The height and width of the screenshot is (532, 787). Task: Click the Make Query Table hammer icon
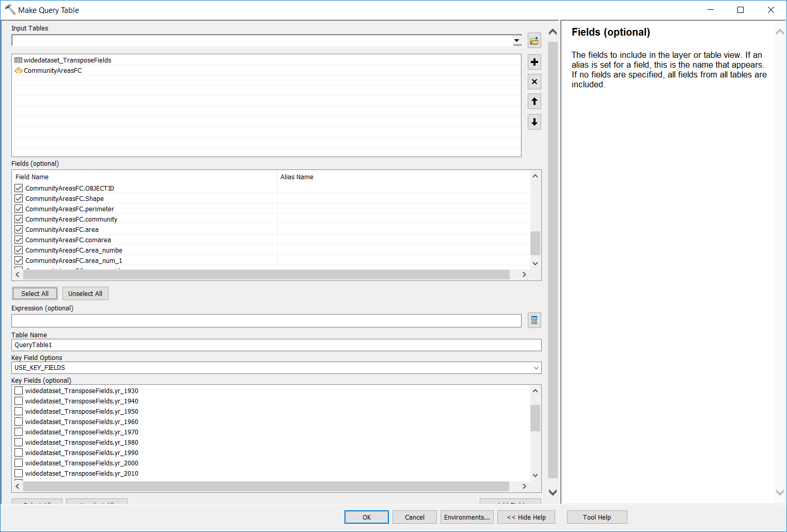pos(10,10)
